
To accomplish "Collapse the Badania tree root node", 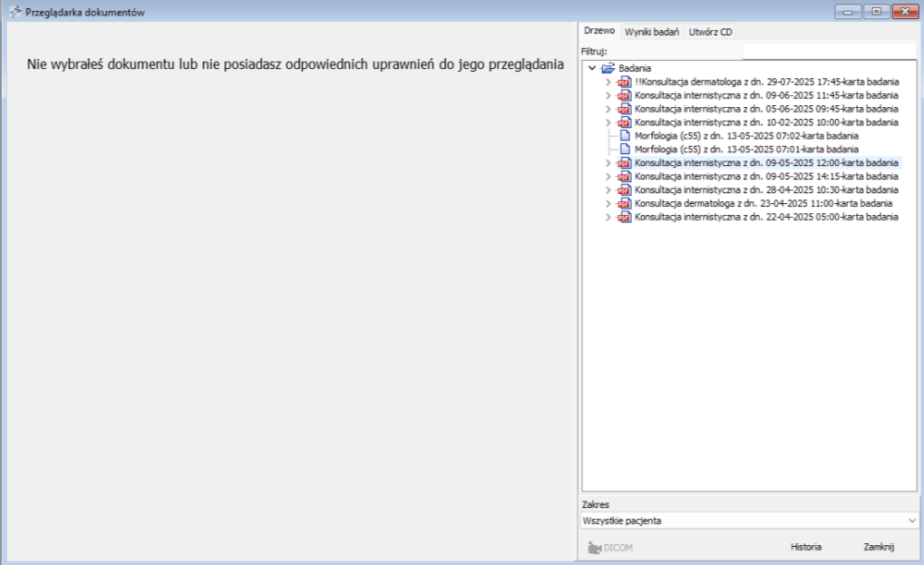I will [593, 68].
